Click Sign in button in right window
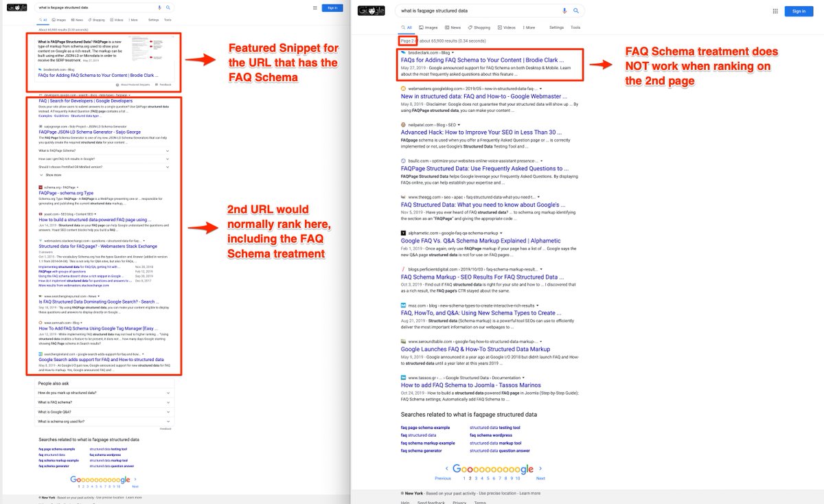The image size is (824, 504). (x=798, y=11)
